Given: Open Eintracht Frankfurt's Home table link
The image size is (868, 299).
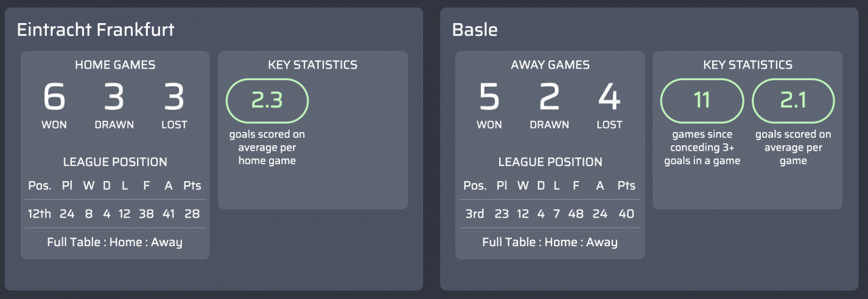Looking at the screenshot, I should 125,242.
